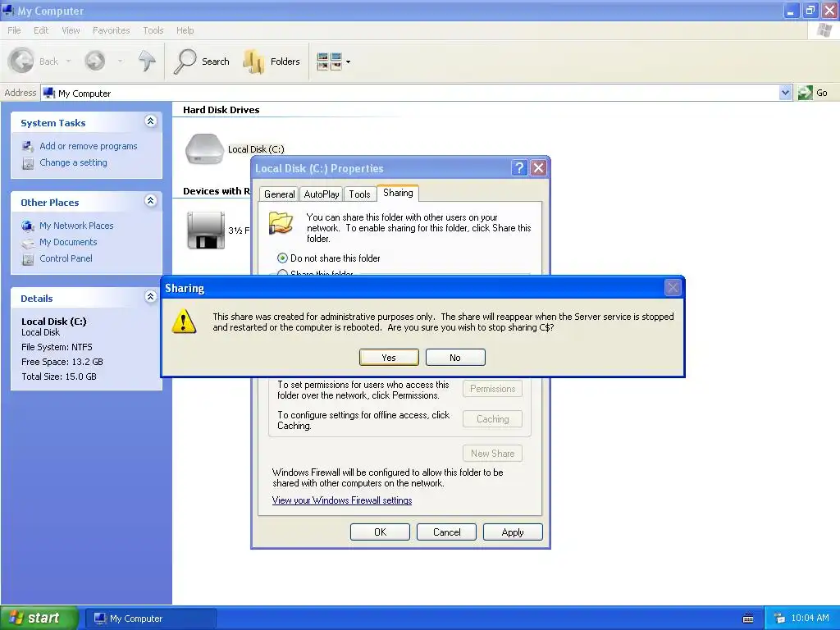
Task: Close the Local Disk Properties dialog
Action: (538, 168)
